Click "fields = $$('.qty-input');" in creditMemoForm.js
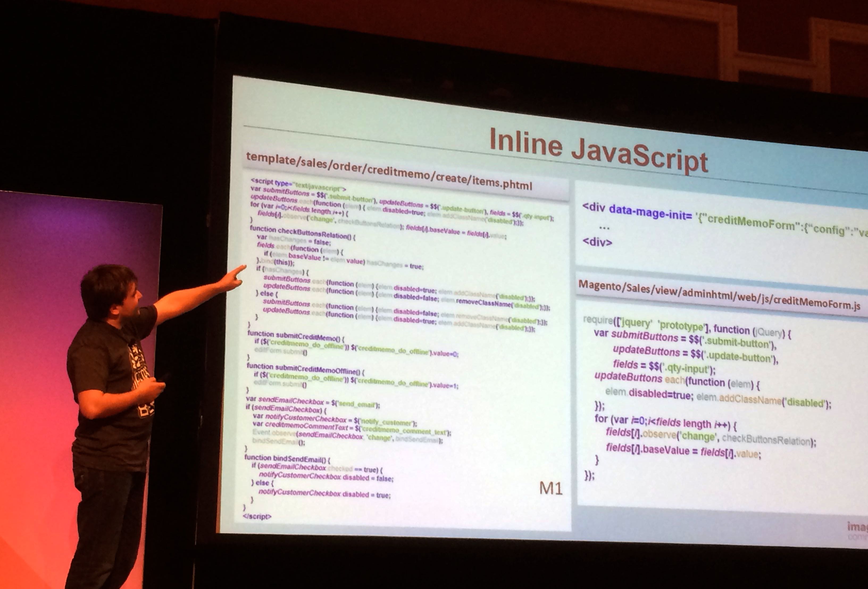The height and width of the screenshot is (589, 868). tap(664, 367)
